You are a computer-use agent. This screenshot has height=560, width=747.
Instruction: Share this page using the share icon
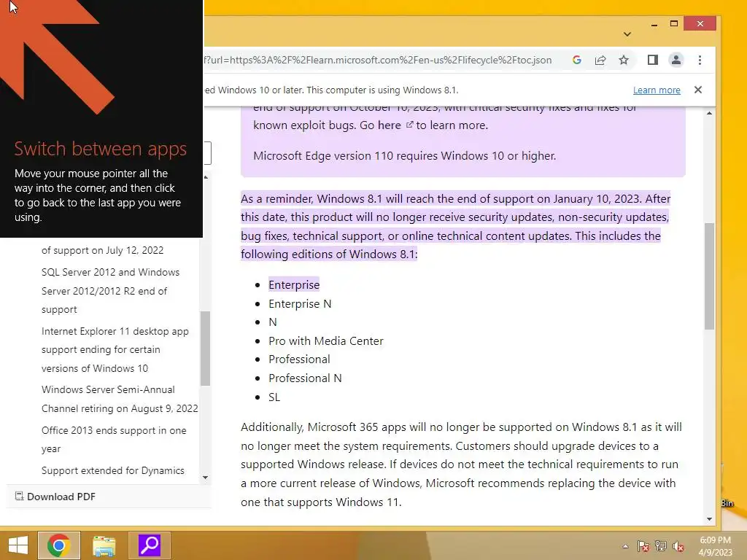coord(600,60)
